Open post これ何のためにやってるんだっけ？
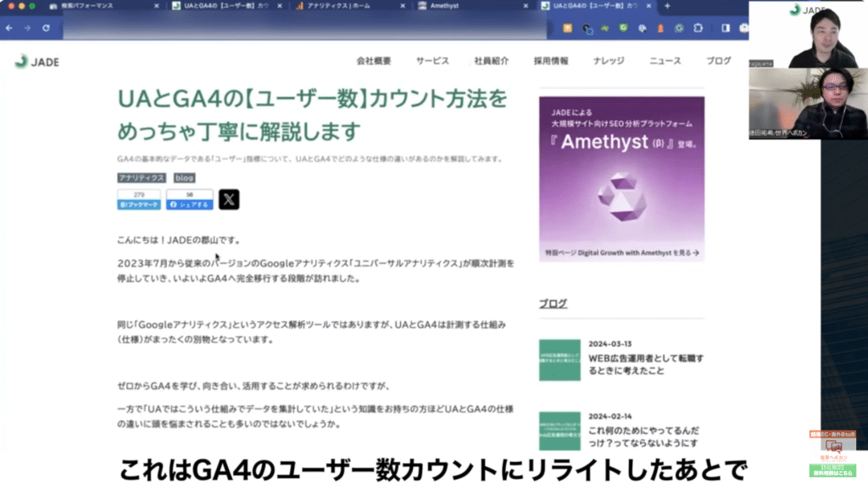The image size is (868, 490). [x=643, y=437]
